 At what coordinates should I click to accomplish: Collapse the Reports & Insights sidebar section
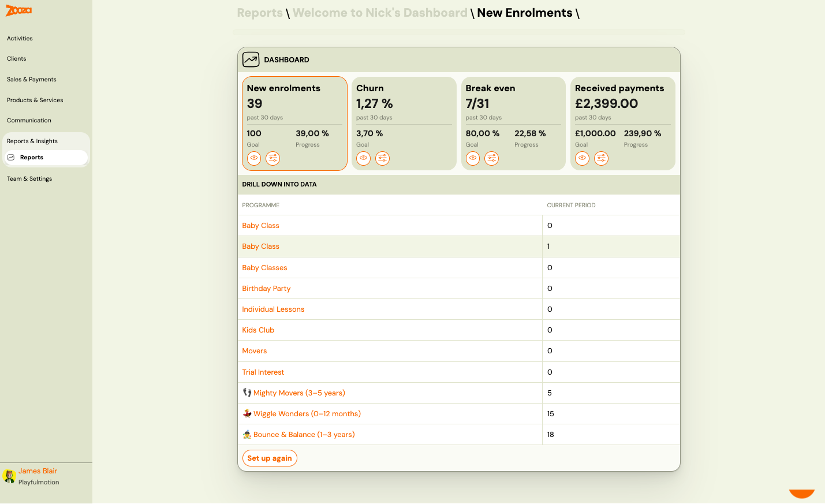(x=32, y=141)
